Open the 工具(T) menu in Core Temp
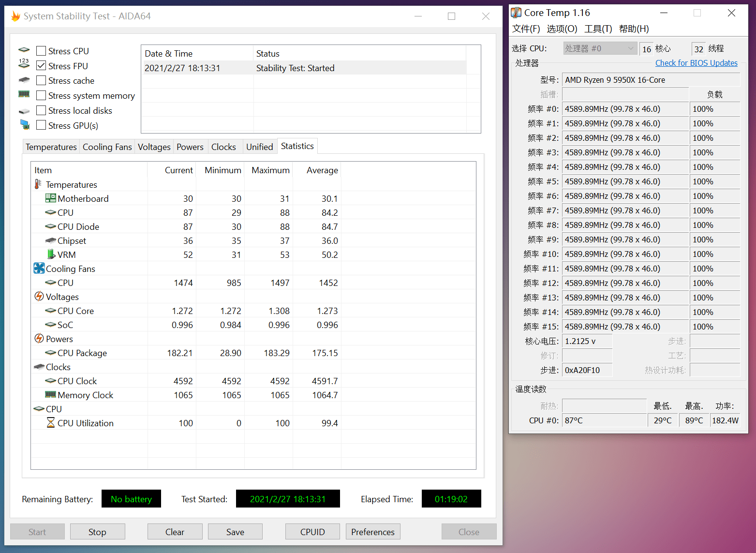The width and height of the screenshot is (756, 553). 598,29
